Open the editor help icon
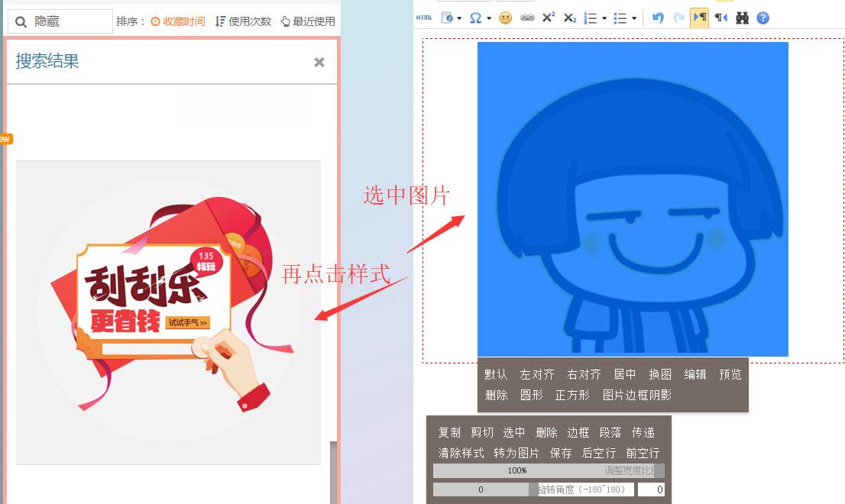Screen dimensions: 845x504 pos(762,18)
